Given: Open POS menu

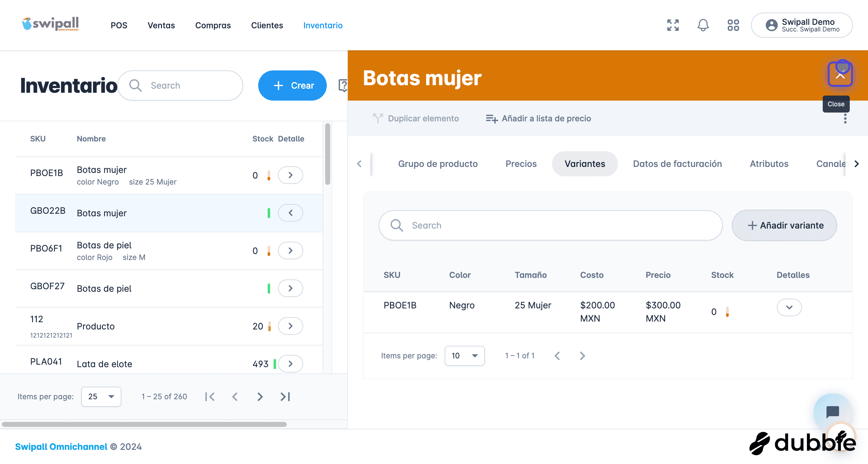Looking at the screenshot, I should (119, 25).
